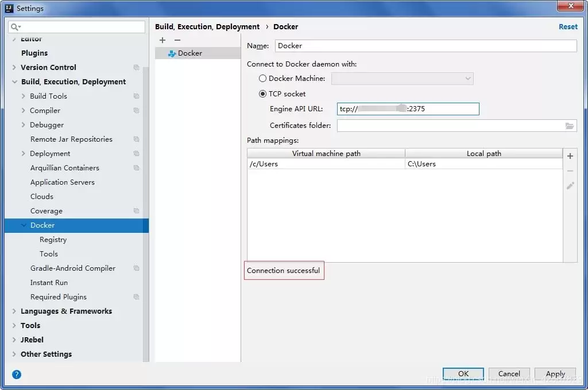This screenshot has height=390, width=588.
Task: Expand the Languages & Frameworks section
Action: pos(14,311)
